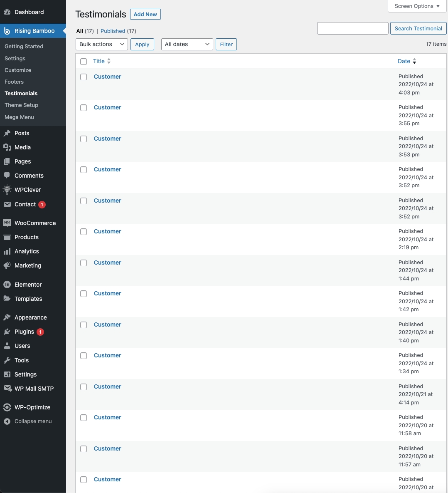This screenshot has width=448, height=493.
Task: Click the Marketing megaphone icon
Action: 7,265
